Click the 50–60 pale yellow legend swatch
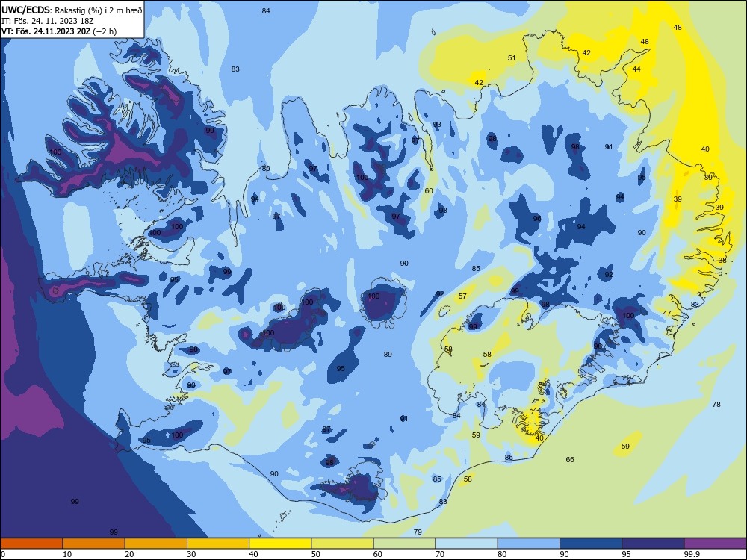747x560 pixels. click(342, 544)
